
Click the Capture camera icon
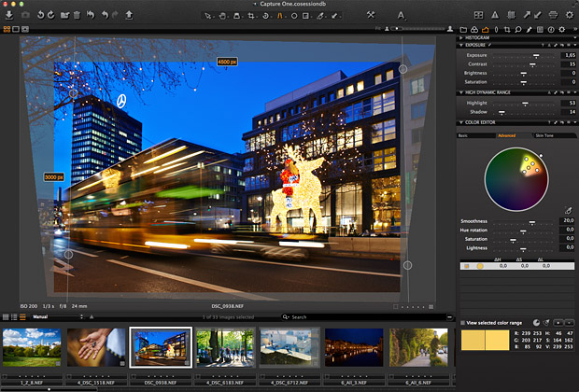pyautogui.click(x=27, y=15)
